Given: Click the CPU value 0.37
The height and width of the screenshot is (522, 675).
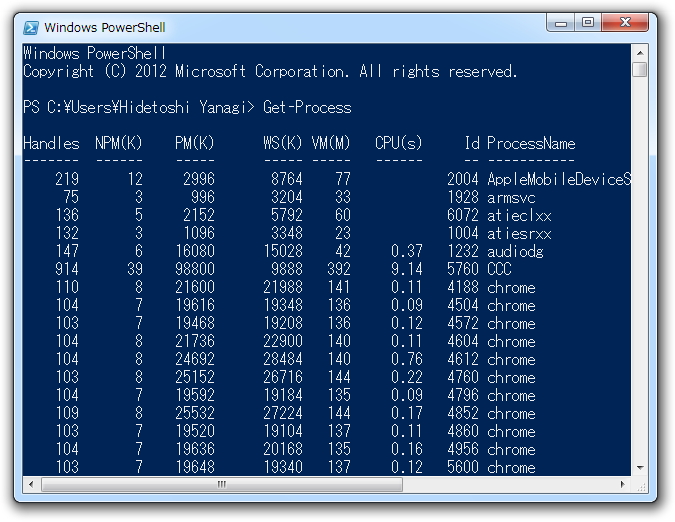Looking at the screenshot, I should [x=407, y=251].
